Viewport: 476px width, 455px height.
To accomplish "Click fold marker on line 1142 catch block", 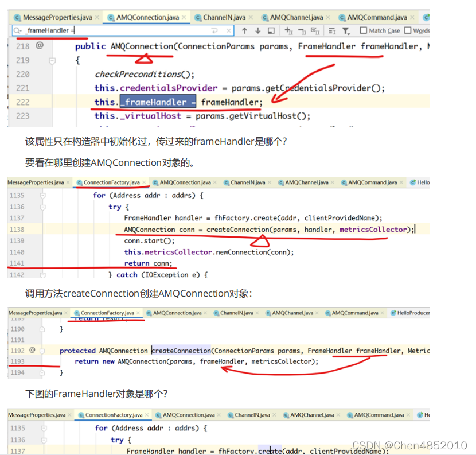I will [x=43, y=275].
